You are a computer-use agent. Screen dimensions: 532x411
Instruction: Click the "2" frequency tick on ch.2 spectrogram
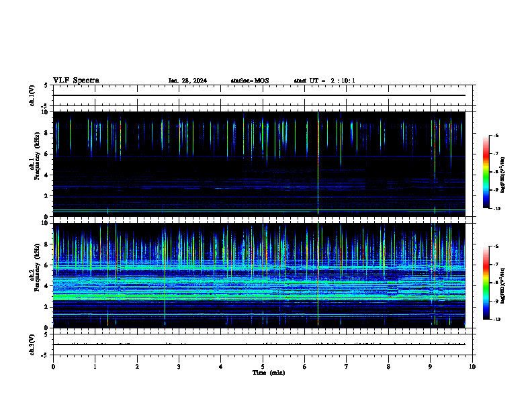click(46, 307)
